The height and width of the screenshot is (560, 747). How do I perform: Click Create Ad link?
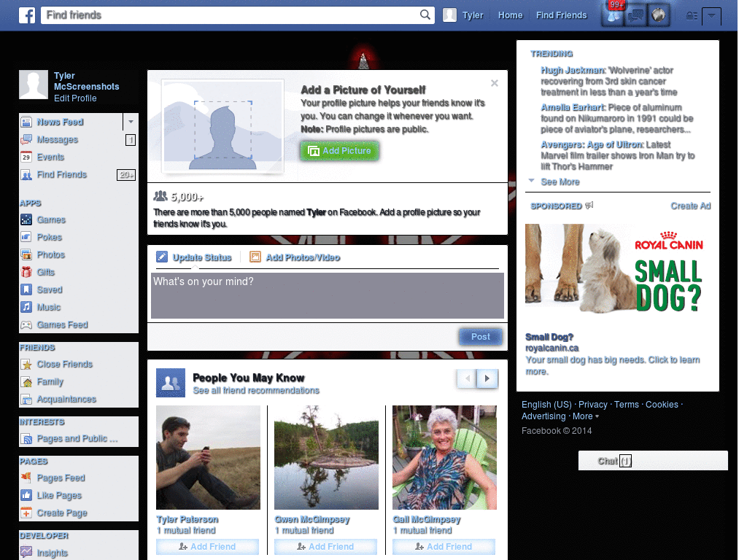click(x=690, y=206)
